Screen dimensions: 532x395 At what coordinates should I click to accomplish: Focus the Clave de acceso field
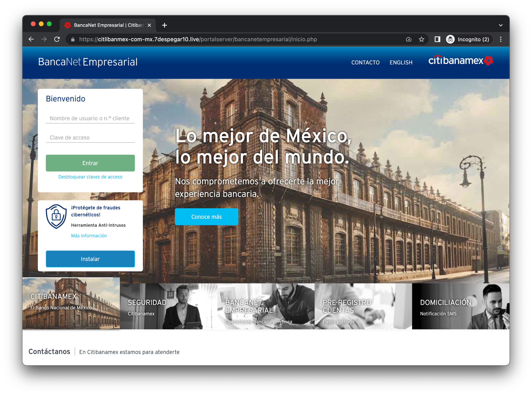point(90,137)
